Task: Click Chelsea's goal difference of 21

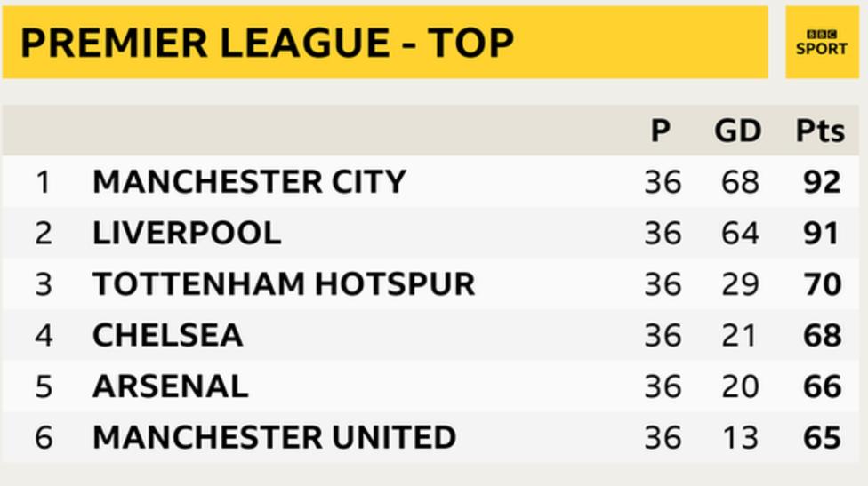Action: [739, 336]
